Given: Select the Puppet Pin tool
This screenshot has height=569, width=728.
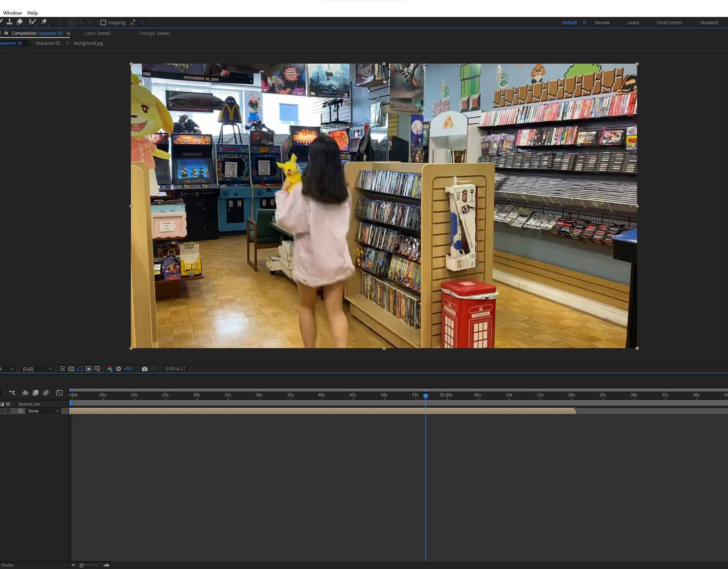Looking at the screenshot, I should [x=44, y=22].
